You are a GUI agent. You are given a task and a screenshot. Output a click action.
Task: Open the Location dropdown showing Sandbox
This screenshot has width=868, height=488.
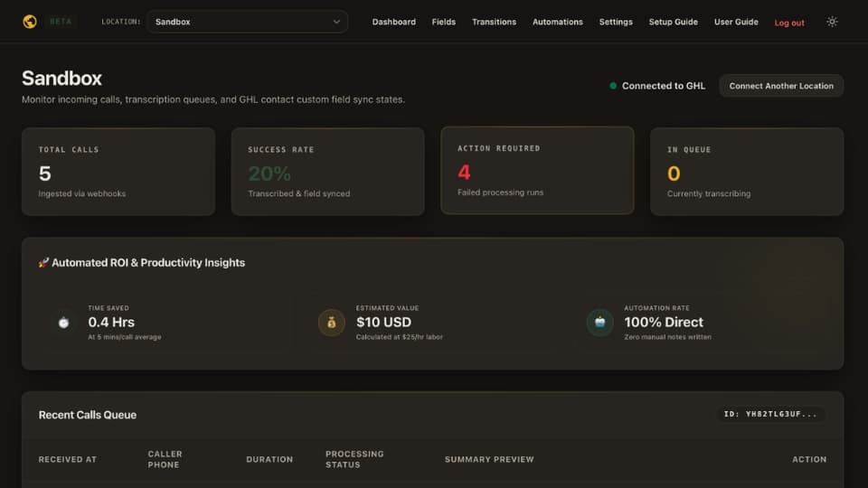pyautogui.click(x=247, y=22)
